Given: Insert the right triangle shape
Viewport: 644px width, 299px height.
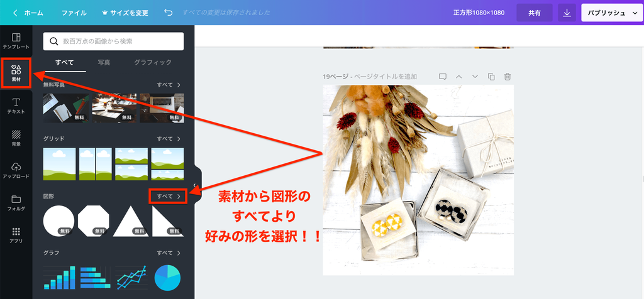Looking at the screenshot, I should click(167, 221).
